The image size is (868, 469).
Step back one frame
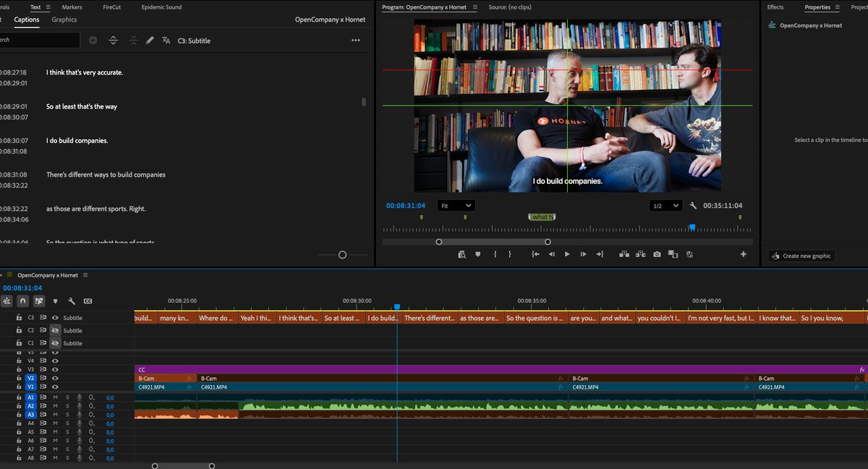click(551, 254)
